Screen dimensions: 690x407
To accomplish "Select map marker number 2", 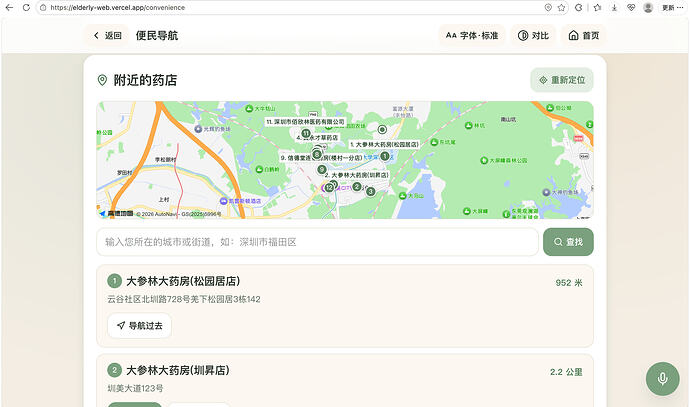I will pyautogui.click(x=357, y=187).
